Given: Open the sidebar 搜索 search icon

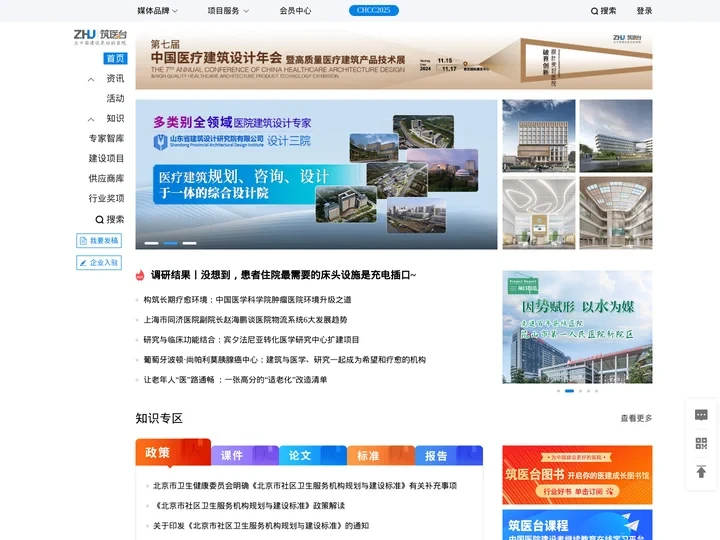Looking at the screenshot, I should pos(99,219).
